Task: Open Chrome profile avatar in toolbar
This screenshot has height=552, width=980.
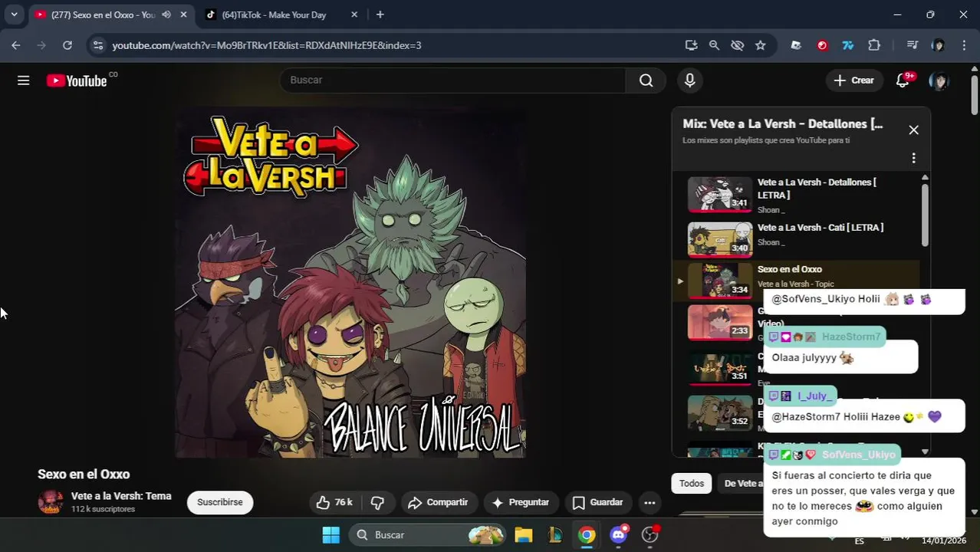Action: (938, 45)
